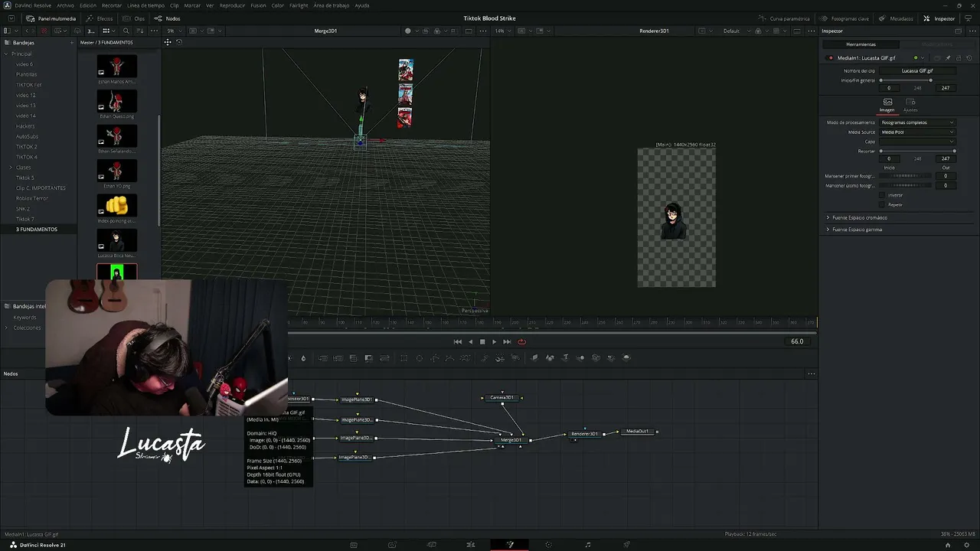
Task: Open the node editor three-dot options menu
Action: click(x=812, y=374)
